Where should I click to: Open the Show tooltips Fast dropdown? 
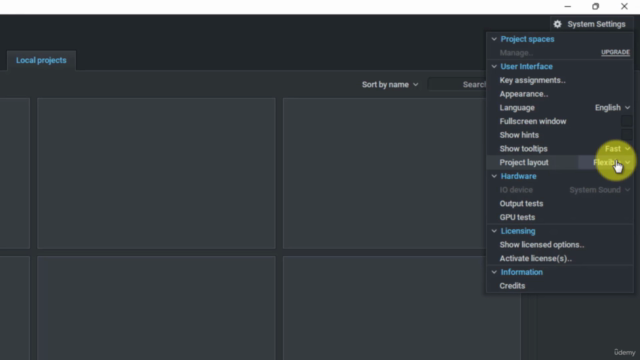pyautogui.click(x=617, y=149)
